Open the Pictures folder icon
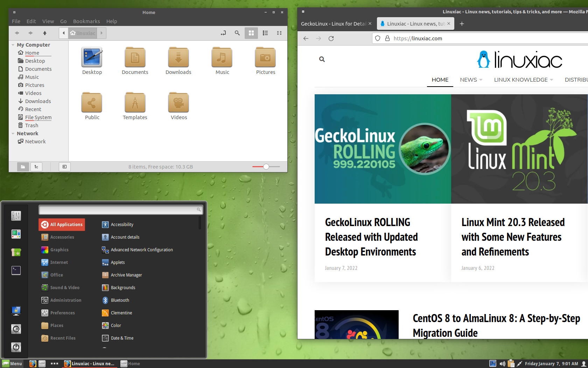The width and height of the screenshot is (588, 368). (x=266, y=61)
